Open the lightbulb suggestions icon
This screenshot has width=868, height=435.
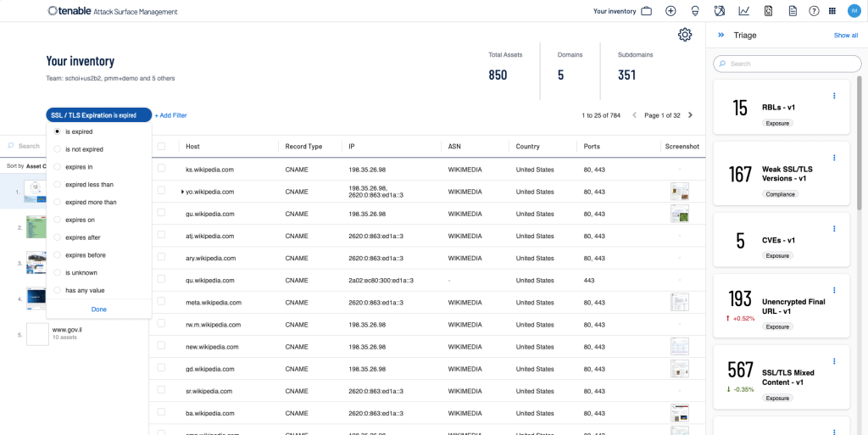pos(695,11)
